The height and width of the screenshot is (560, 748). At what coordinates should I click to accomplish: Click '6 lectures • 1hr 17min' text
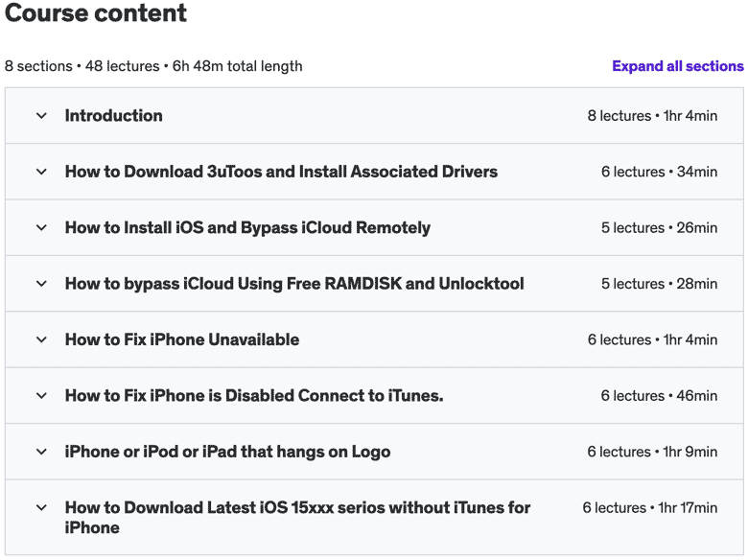pyautogui.click(x=650, y=507)
